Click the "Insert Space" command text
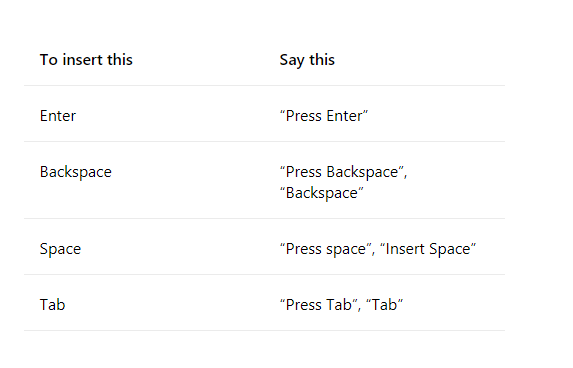The height and width of the screenshot is (368, 573). point(428,249)
